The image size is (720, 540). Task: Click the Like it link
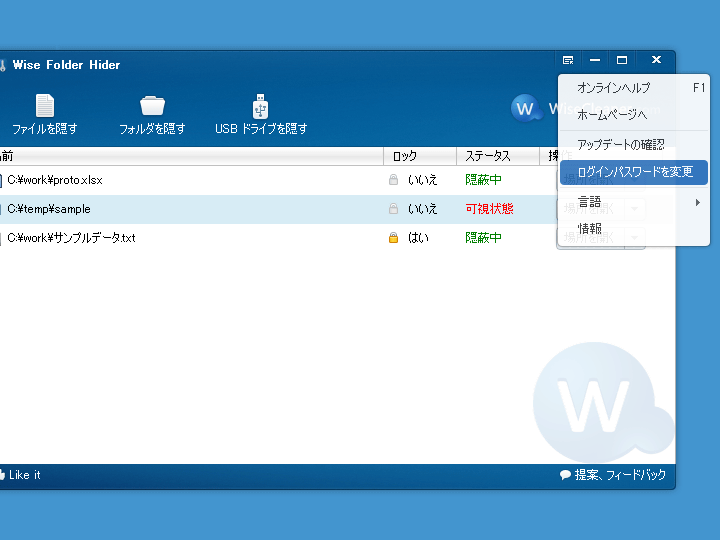(x=24, y=475)
